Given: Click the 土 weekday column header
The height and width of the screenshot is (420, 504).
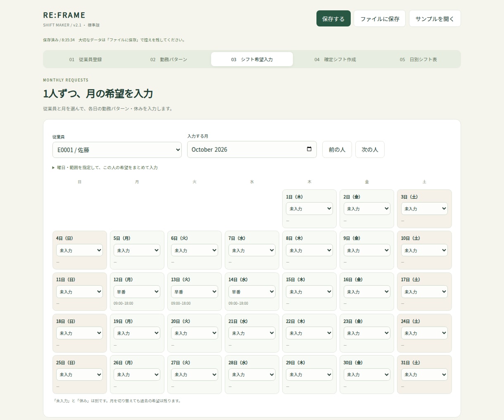Looking at the screenshot, I should pyautogui.click(x=424, y=182).
